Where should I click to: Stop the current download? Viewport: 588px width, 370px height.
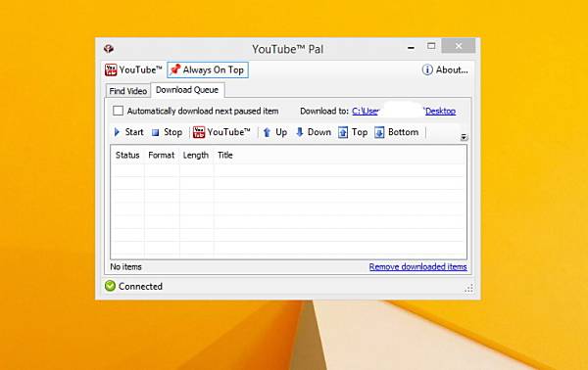tap(167, 132)
